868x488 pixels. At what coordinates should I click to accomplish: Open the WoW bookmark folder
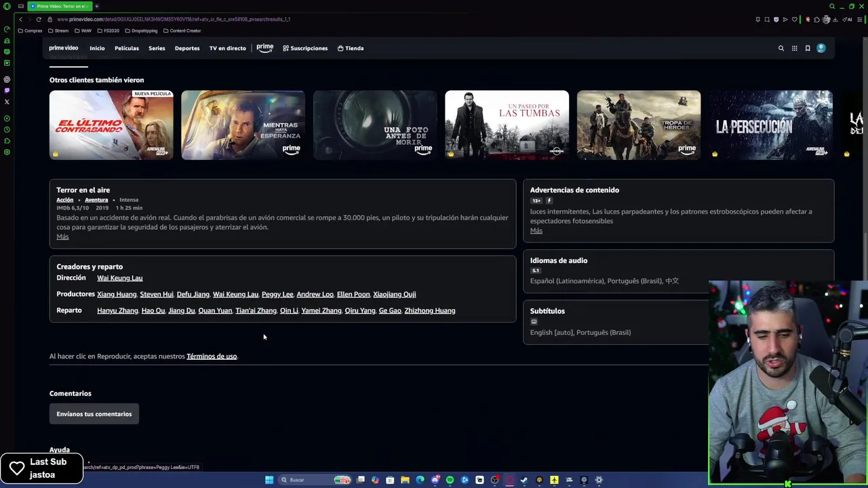click(83, 30)
